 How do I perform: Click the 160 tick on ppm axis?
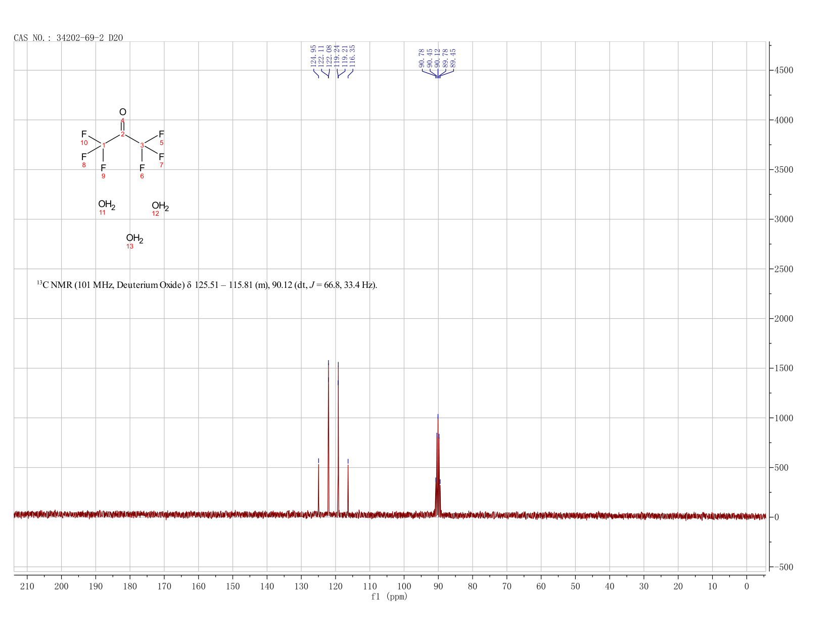(x=199, y=586)
